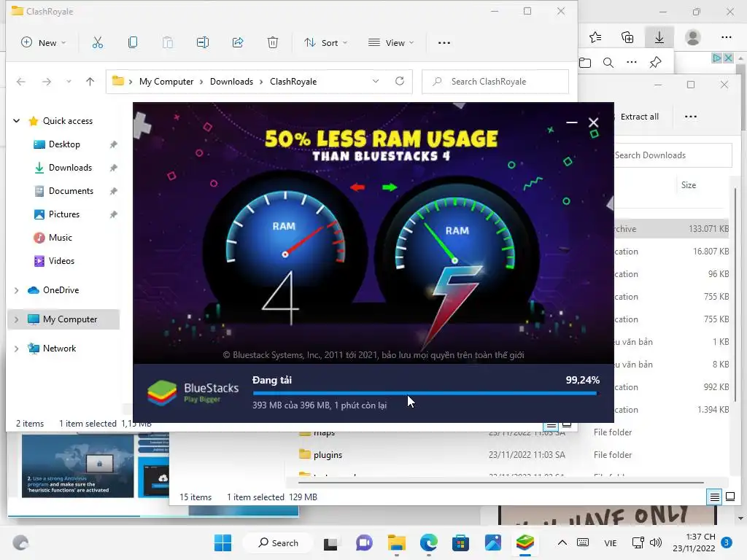Open See more options in ClashRoyale toolbar
Screen dimensions: 747x560
444,43
